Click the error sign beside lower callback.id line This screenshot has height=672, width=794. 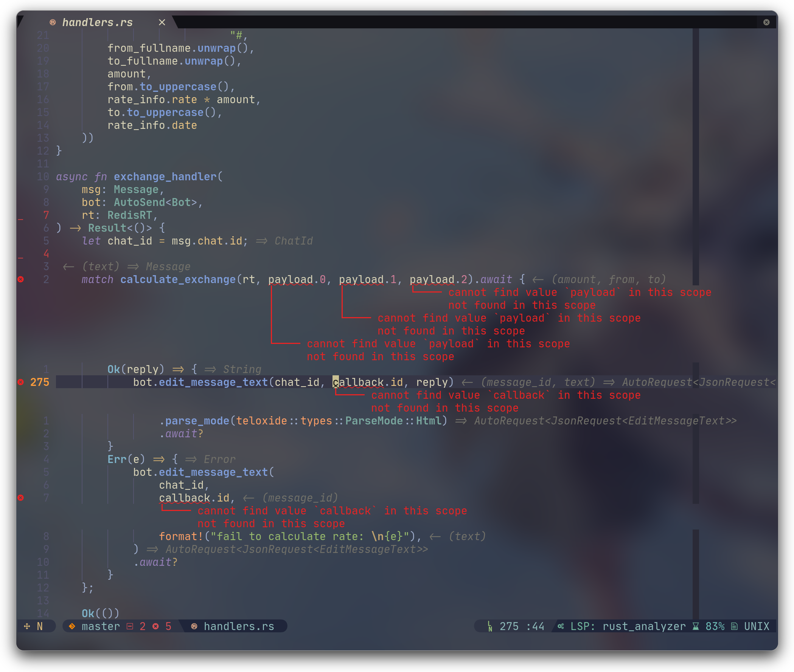click(20, 497)
